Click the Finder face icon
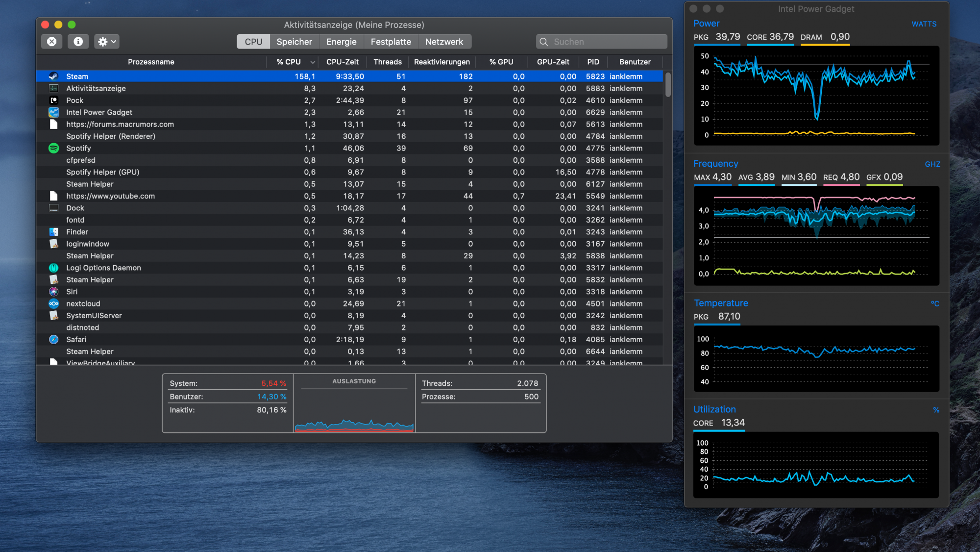 click(x=54, y=232)
